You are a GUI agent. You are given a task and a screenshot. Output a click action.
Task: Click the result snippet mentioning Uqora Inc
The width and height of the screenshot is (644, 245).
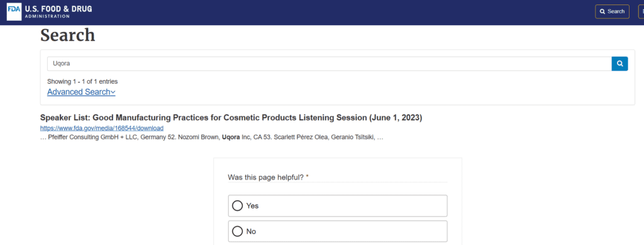[x=212, y=138]
